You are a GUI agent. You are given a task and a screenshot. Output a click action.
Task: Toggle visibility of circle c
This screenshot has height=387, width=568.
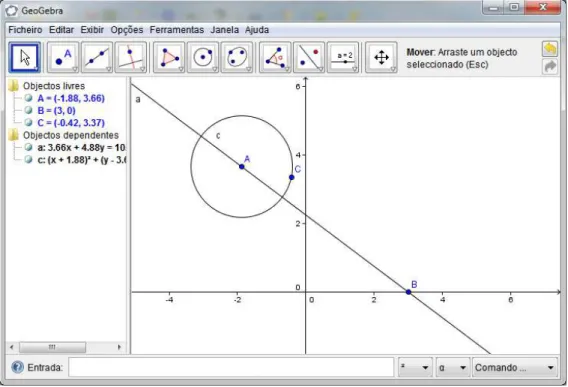coord(28,159)
